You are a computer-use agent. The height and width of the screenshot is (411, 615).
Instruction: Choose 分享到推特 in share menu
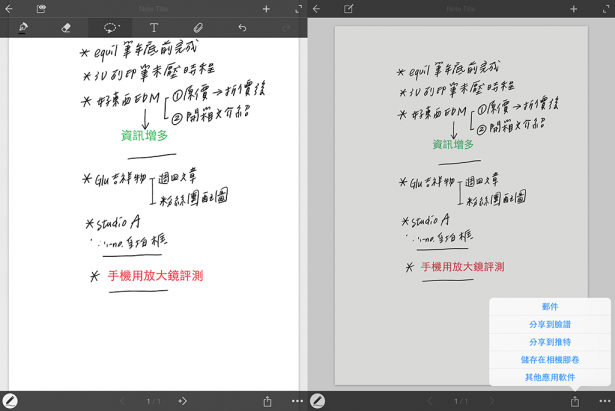point(550,342)
